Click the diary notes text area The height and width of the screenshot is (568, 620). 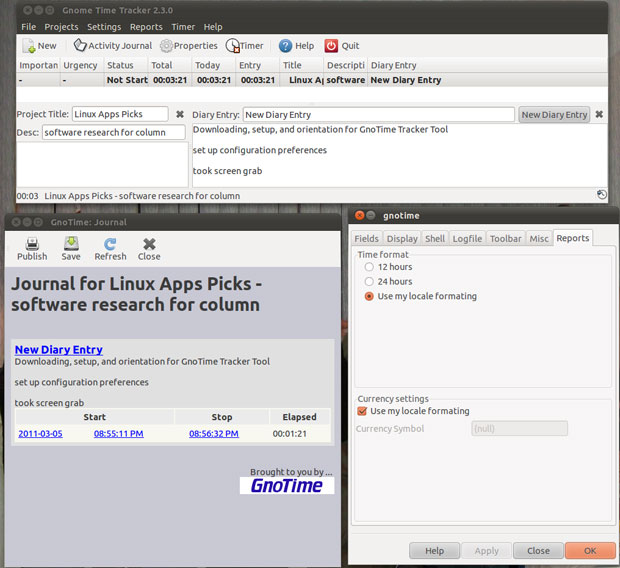point(399,155)
